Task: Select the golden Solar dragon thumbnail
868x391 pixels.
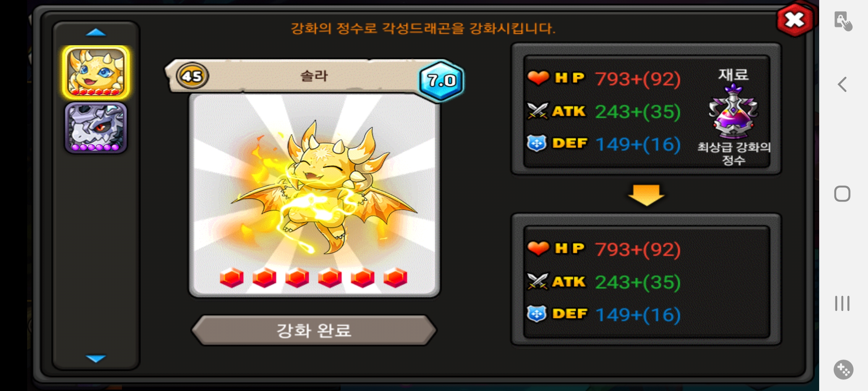Action: [x=96, y=72]
